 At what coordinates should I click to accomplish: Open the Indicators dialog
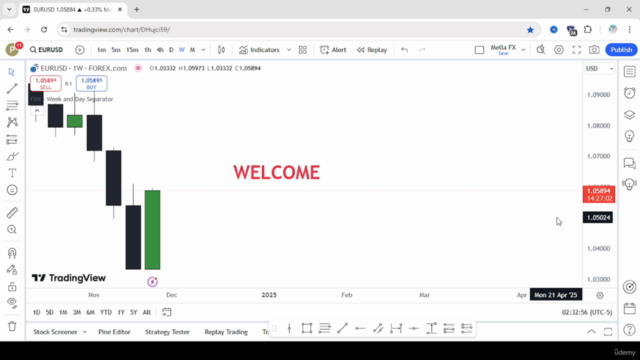[260, 50]
